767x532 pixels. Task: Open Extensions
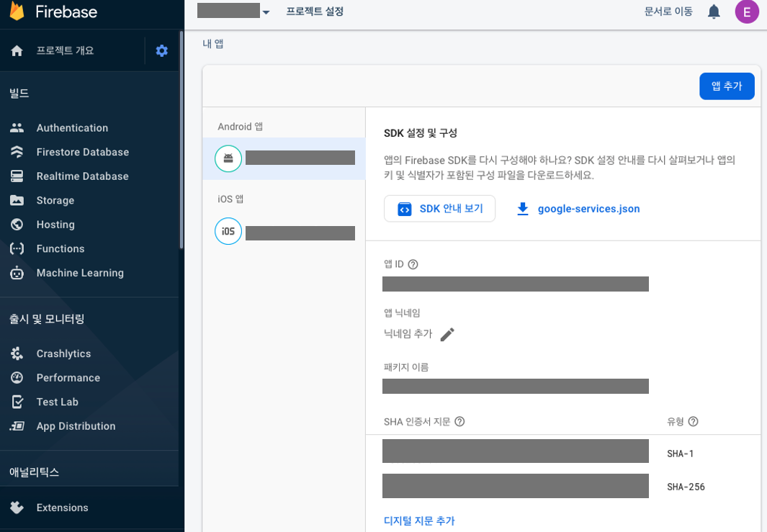62,508
